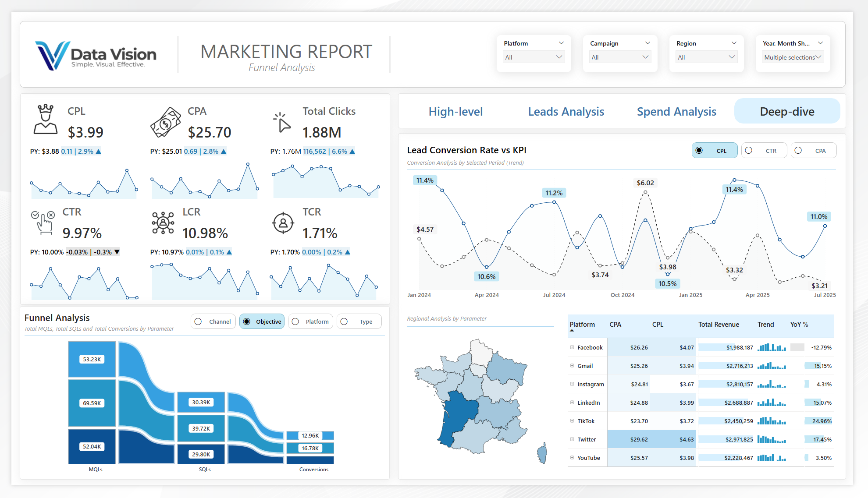This screenshot has height=498, width=868.
Task: Switch to the Leads Analysis tab
Action: pos(566,112)
